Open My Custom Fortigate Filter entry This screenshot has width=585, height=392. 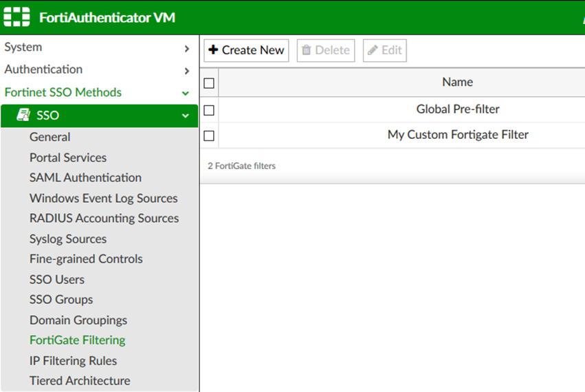pyautogui.click(x=458, y=135)
